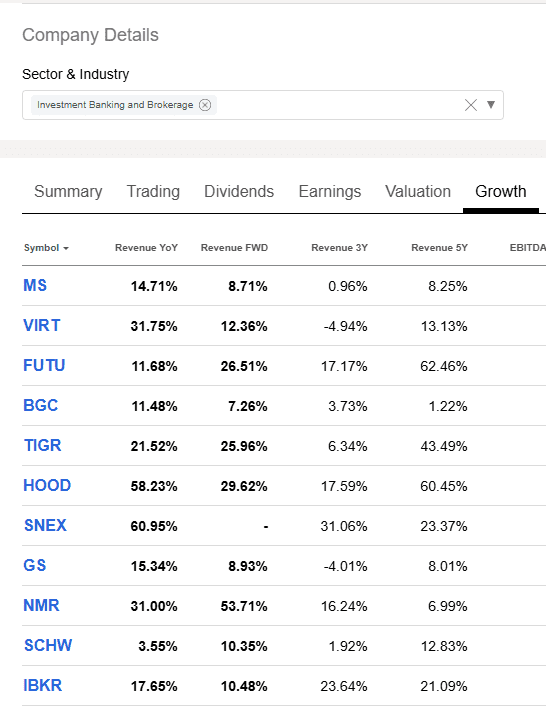Image resolution: width=546 pixels, height=709 pixels.
Task: Open the NMR ticker link
Action: coord(41,605)
